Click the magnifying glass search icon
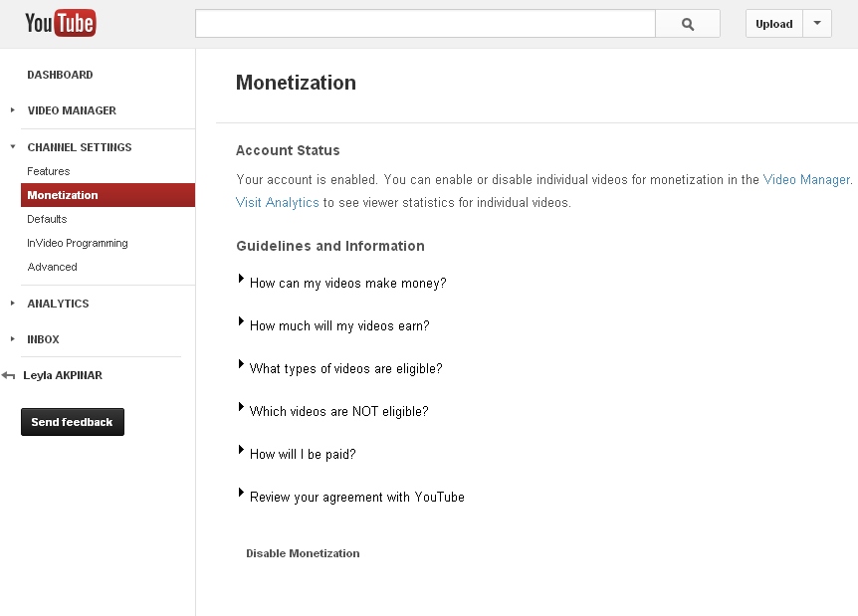This screenshot has width=858, height=616. coord(687,24)
